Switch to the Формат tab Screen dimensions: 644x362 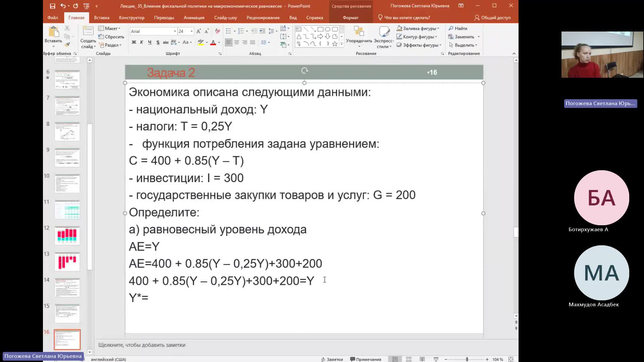(x=351, y=17)
